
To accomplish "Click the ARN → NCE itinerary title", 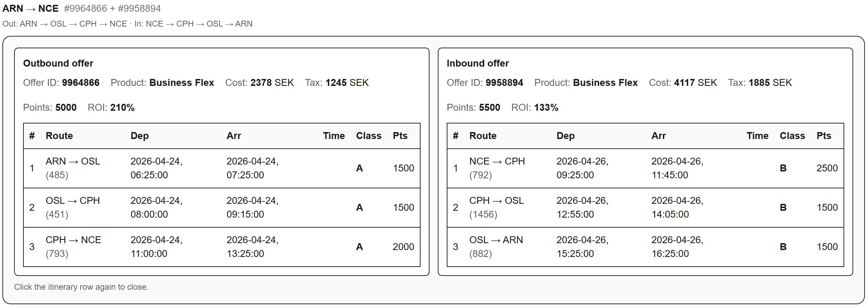I will pos(30,8).
